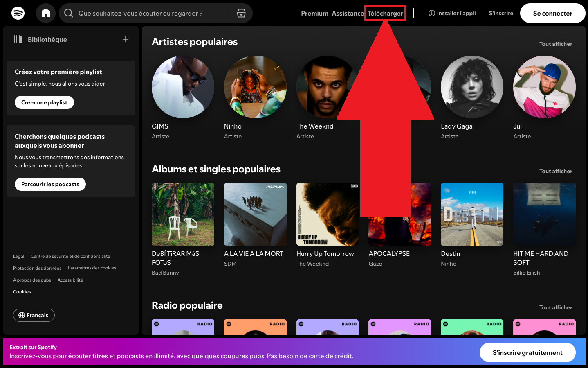Open À propos des pubs link
Viewport: 588px width, 368px height.
point(32,280)
